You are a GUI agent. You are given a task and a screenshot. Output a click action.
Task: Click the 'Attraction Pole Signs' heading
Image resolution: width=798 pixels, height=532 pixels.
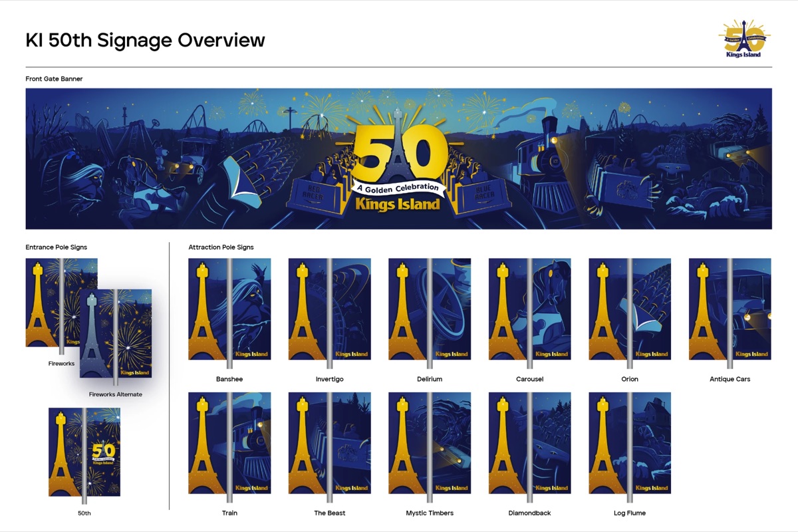[221, 247]
